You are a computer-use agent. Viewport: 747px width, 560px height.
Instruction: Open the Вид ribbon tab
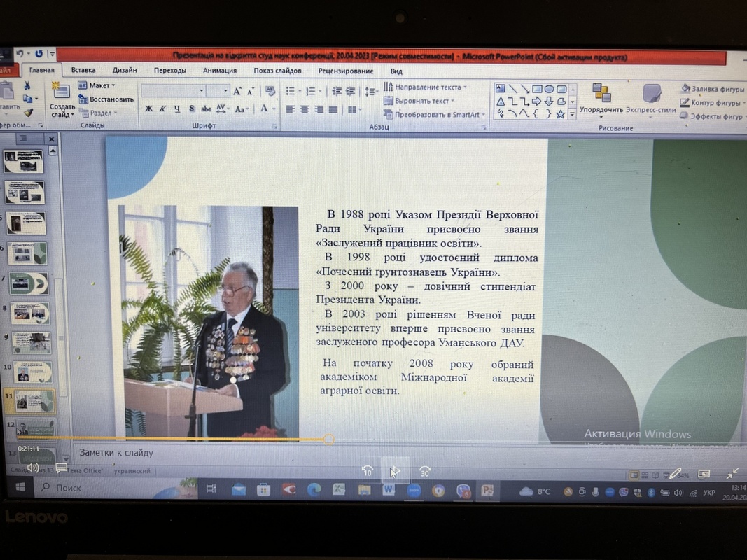pyautogui.click(x=396, y=71)
